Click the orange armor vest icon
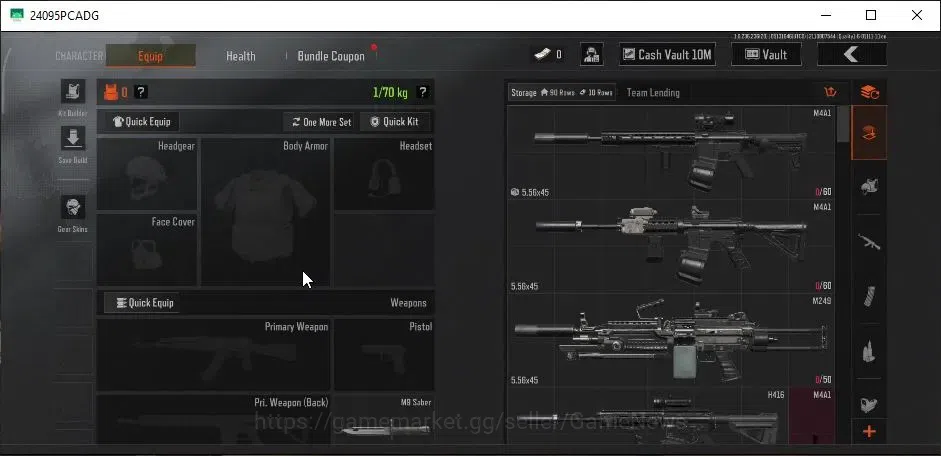 point(111,92)
